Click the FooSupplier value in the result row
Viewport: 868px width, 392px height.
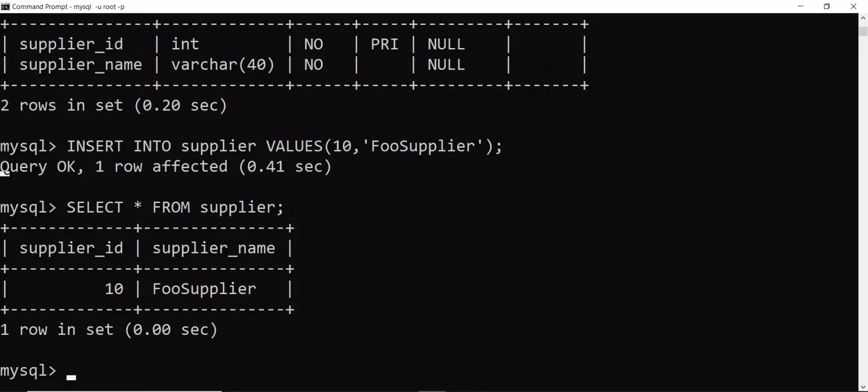coord(204,288)
